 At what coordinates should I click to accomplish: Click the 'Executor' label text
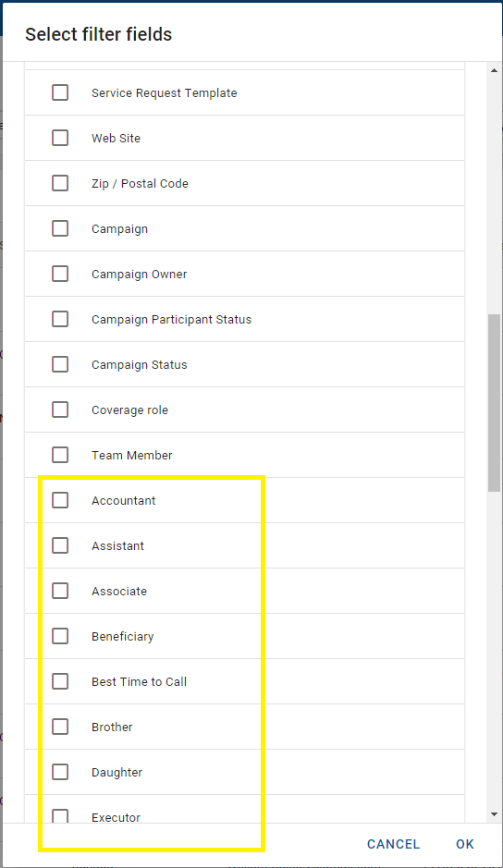pyautogui.click(x=116, y=817)
